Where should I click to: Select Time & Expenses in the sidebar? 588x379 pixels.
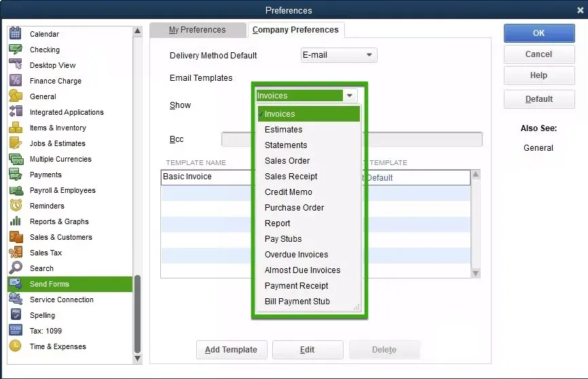[70, 346]
